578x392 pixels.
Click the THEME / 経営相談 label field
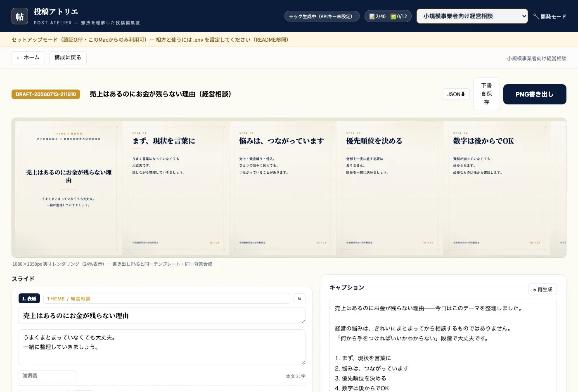tap(167, 298)
